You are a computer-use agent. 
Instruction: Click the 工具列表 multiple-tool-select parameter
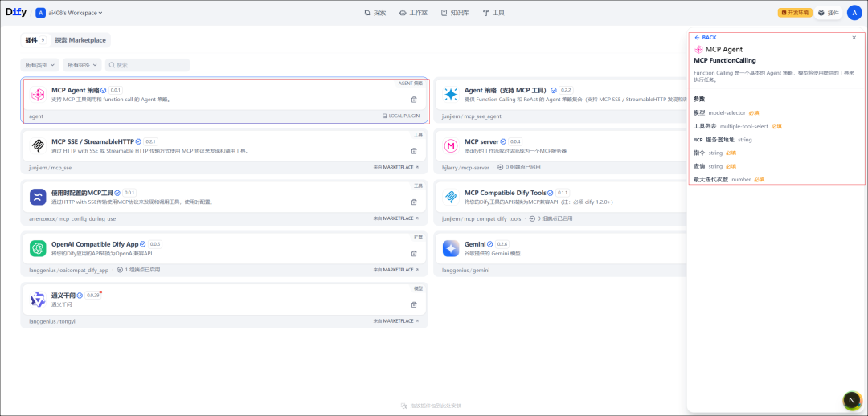coord(738,126)
